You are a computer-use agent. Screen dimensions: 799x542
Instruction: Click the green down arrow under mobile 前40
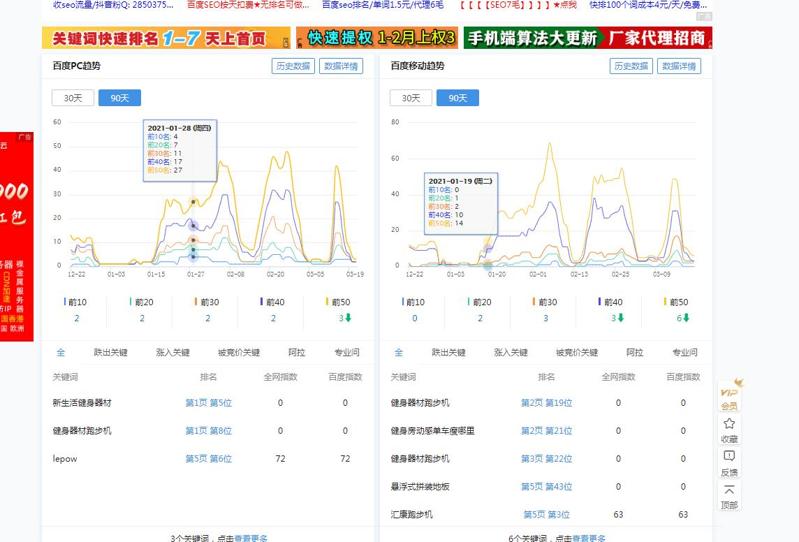[621, 318]
